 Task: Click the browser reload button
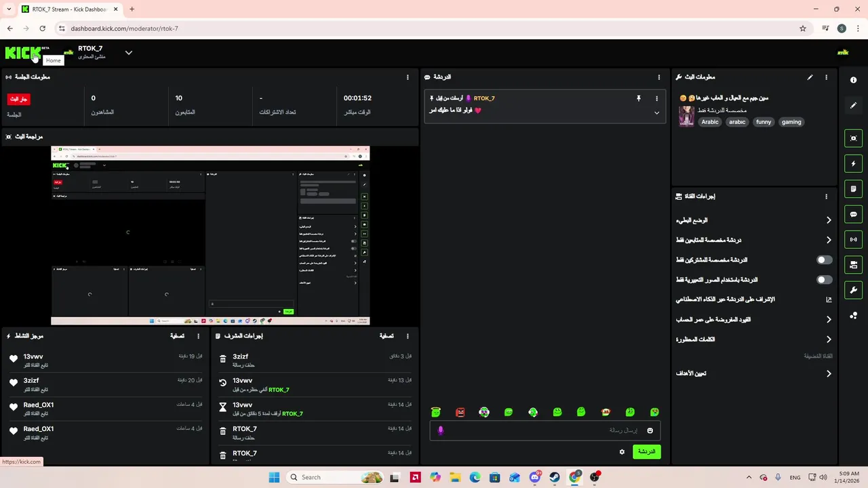pos(42,28)
